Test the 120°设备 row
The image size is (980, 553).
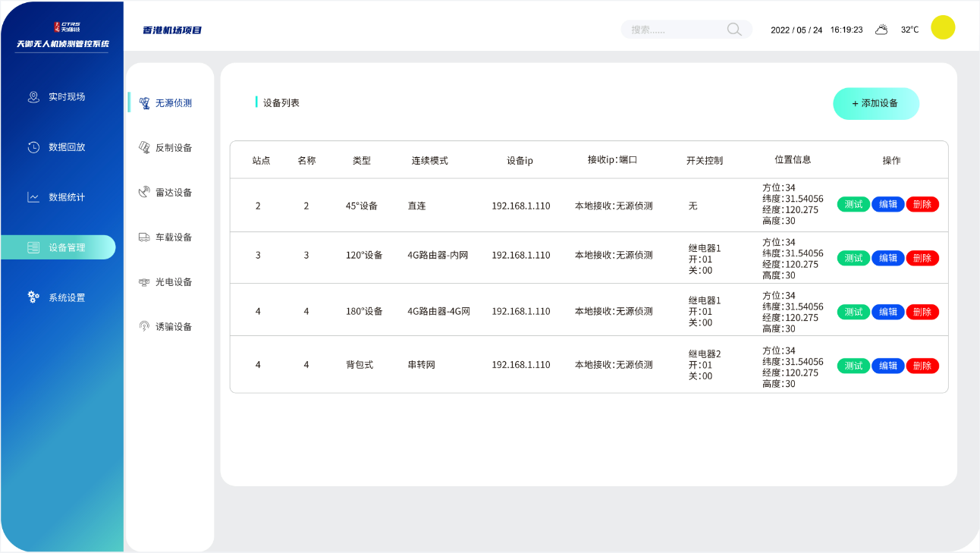tap(853, 258)
